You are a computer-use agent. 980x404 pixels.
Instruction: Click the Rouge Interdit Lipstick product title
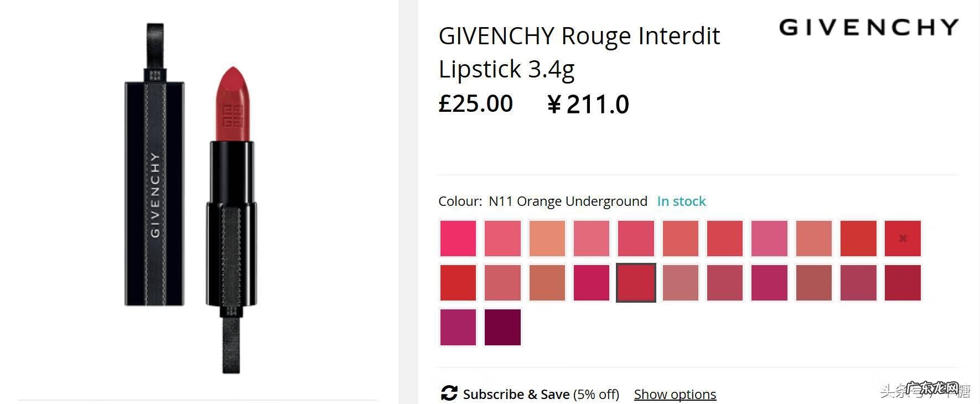point(579,52)
